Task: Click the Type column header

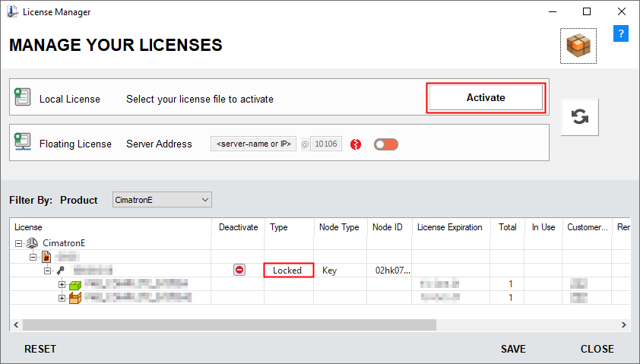Action: 289,227
